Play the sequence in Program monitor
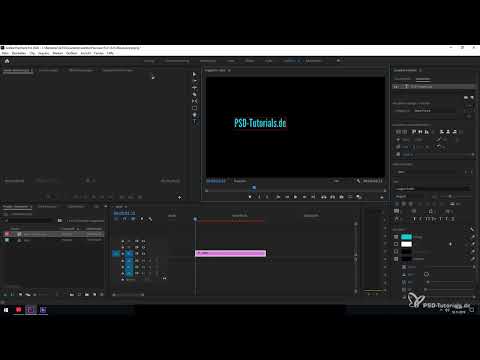 [x=296, y=197]
